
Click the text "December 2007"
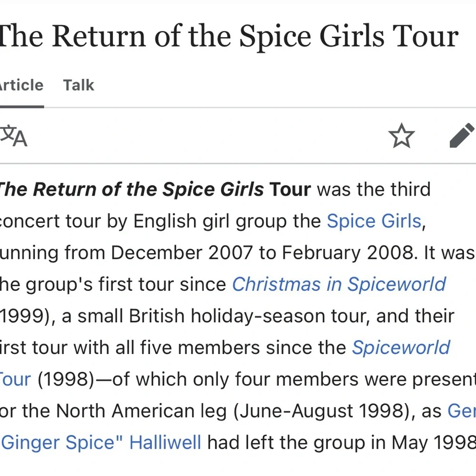pyautogui.click(x=181, y=253)
